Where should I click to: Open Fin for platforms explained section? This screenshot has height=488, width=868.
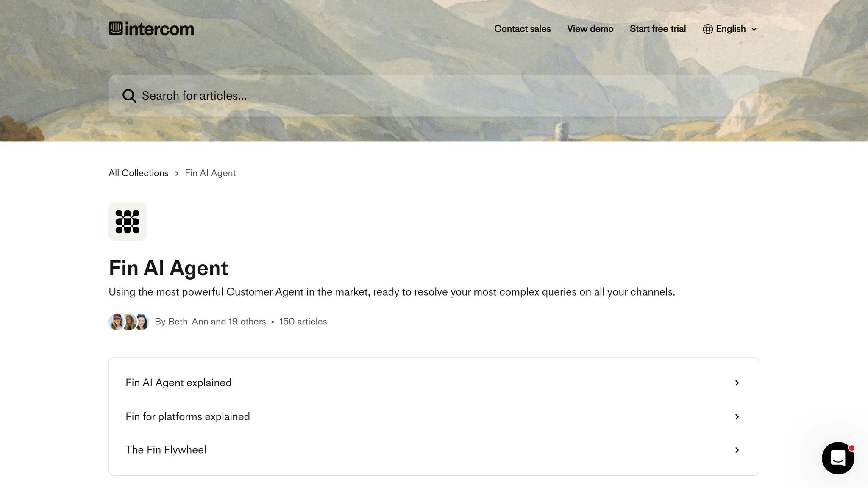point(434,417)
